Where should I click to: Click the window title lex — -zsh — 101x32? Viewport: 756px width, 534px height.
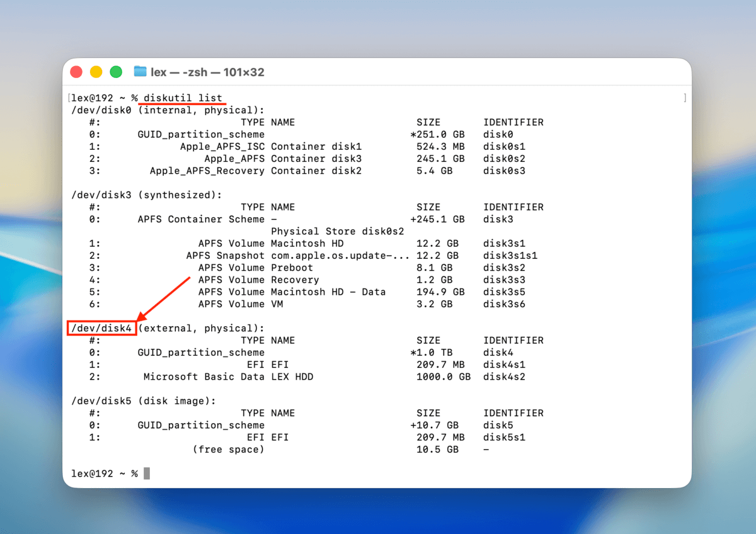pos(207,72)
